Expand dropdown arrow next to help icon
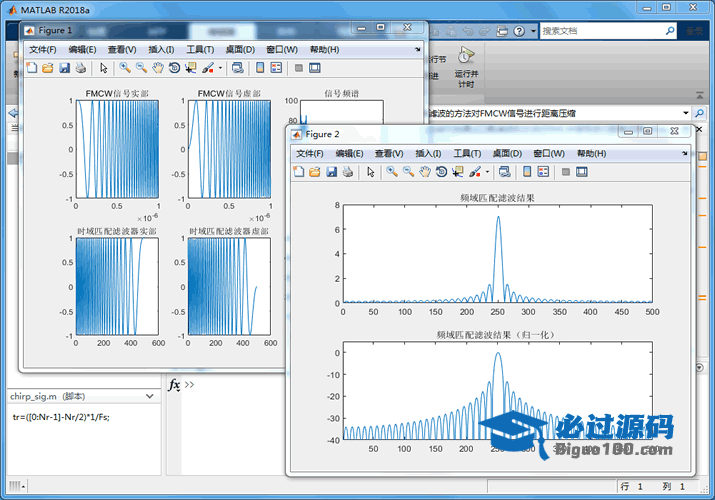The height and width of the screenshot is (500, 715). 533,31
